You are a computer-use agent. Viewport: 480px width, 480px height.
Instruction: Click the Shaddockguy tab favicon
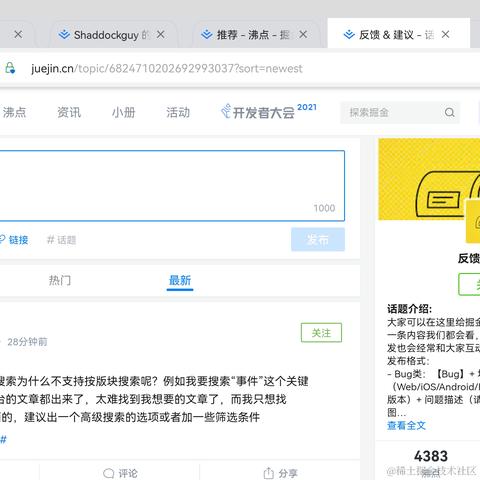click(64, 34)
